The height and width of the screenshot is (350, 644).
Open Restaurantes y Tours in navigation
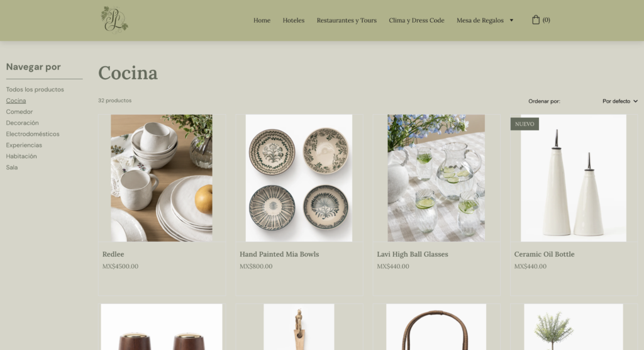347,20
